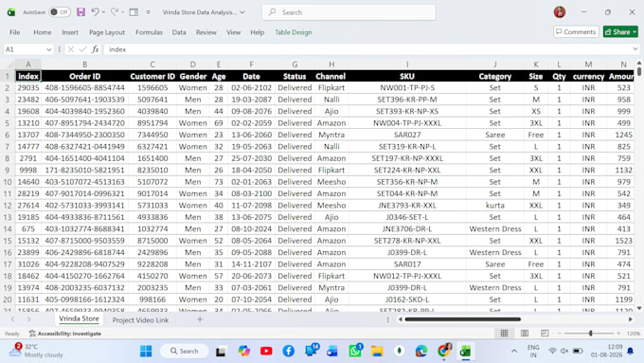Select Order ID 408-1596605-8854744
The width and height of the screenshot is (644, 363).
(84, 88)
